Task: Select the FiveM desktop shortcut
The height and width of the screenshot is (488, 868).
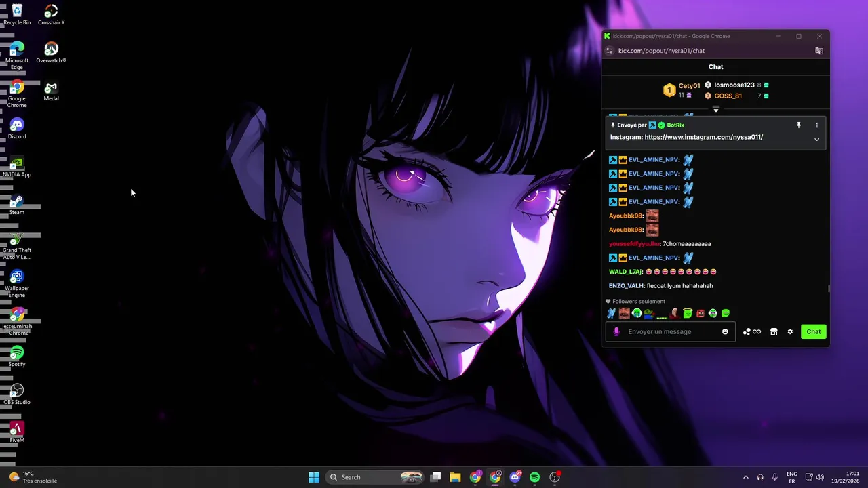Action: (x=17, y=432)
